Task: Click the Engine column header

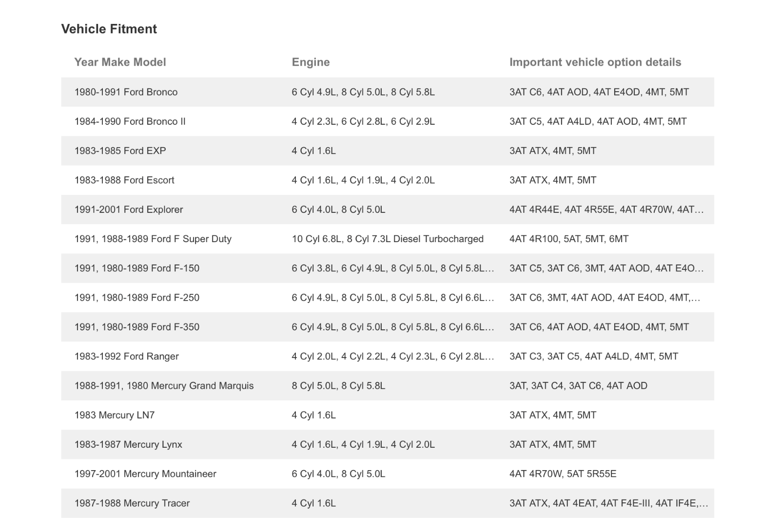Action: pyautogui.click(x=311, y=62)
